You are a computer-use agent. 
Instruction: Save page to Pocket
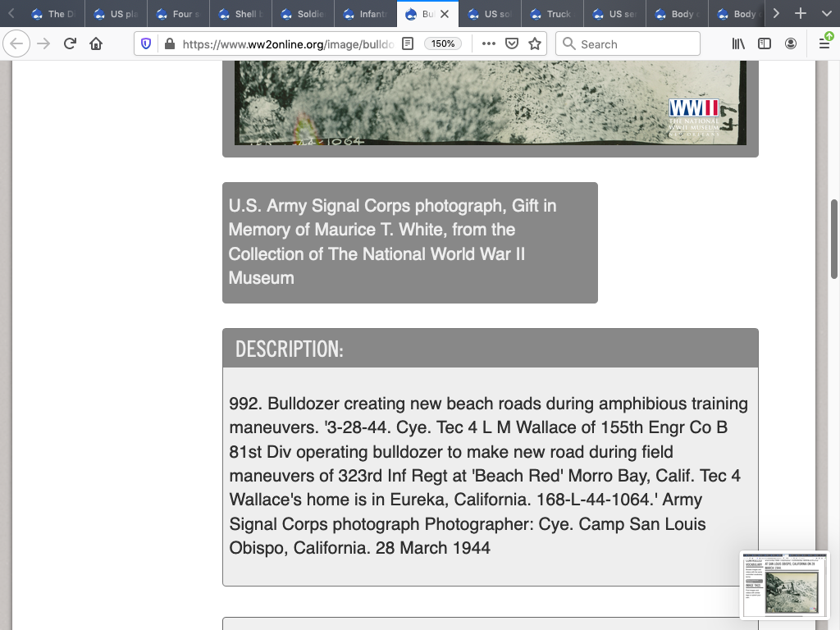[512, 44]
